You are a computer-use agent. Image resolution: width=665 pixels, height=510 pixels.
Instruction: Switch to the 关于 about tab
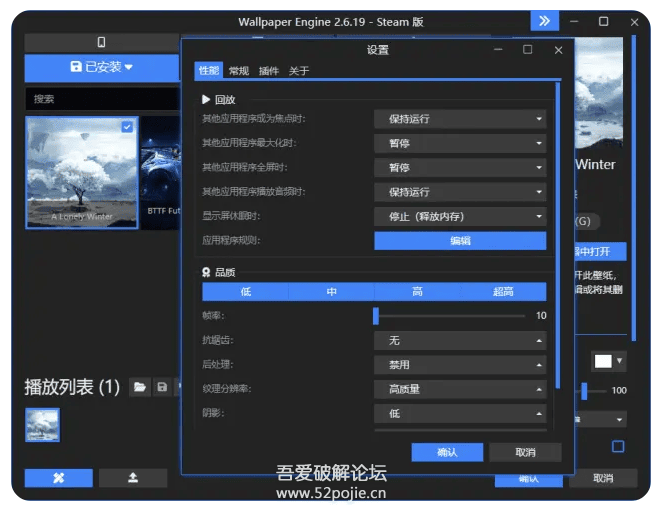click(299, 71)
